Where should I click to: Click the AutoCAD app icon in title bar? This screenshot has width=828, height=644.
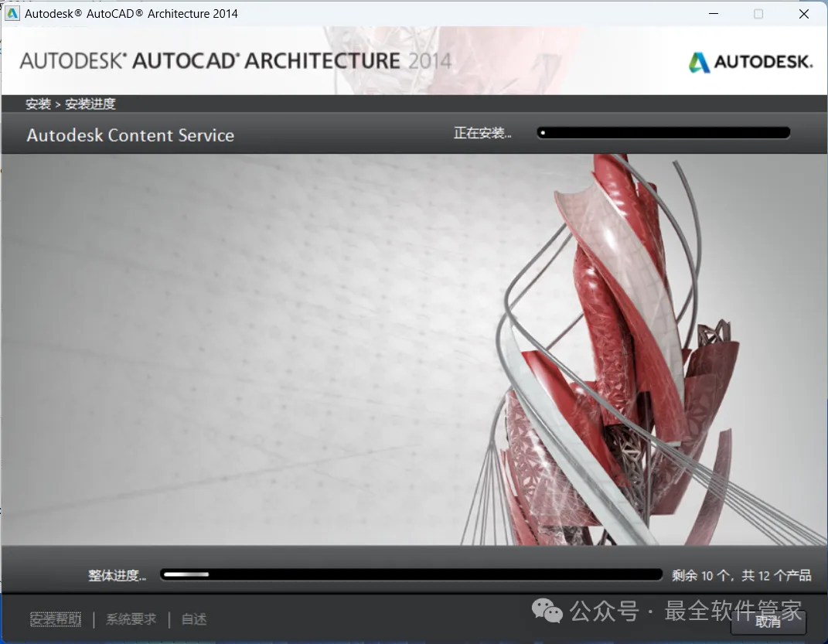tap(12, 13)
